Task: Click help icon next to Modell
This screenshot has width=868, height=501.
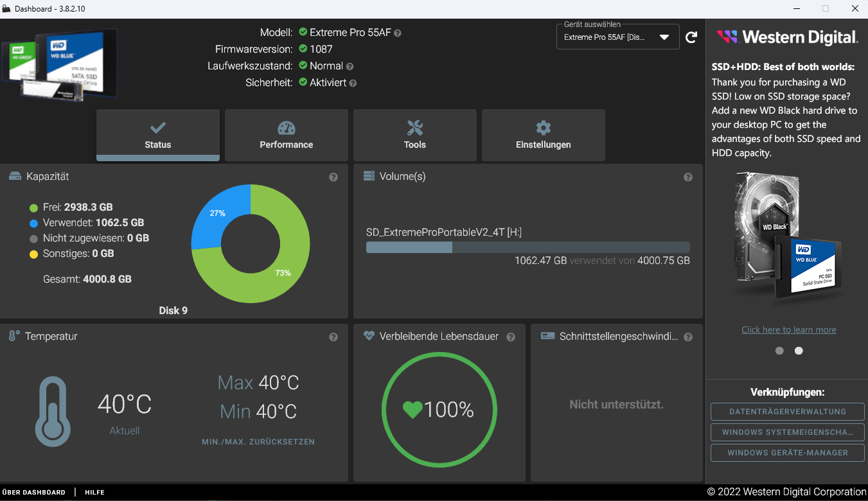Action: (x=398, y=33)
